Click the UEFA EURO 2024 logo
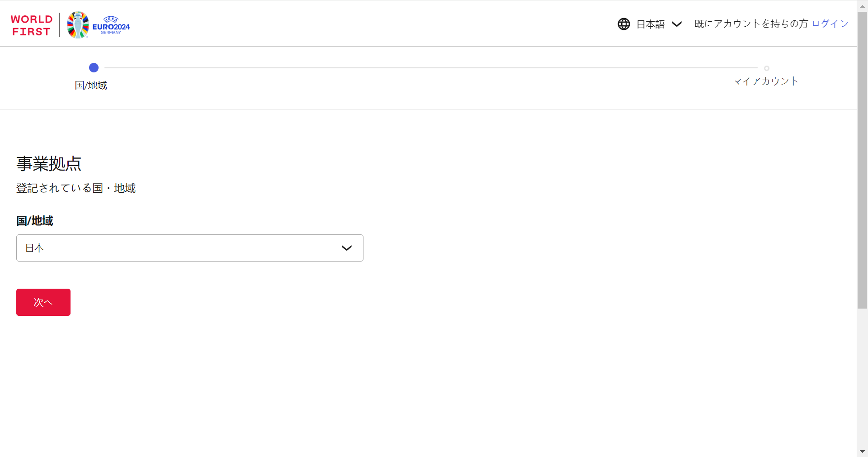Viewport: 868px width, 457px height. [99, 25]
